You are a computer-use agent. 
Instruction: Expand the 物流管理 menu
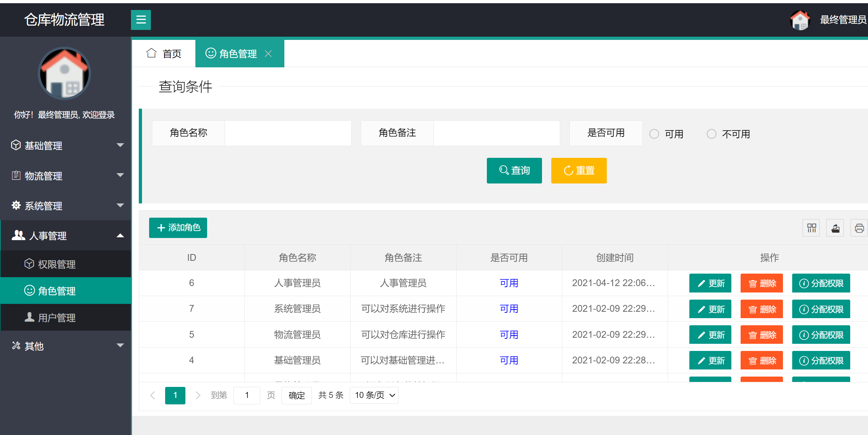(x=66, y=175)
